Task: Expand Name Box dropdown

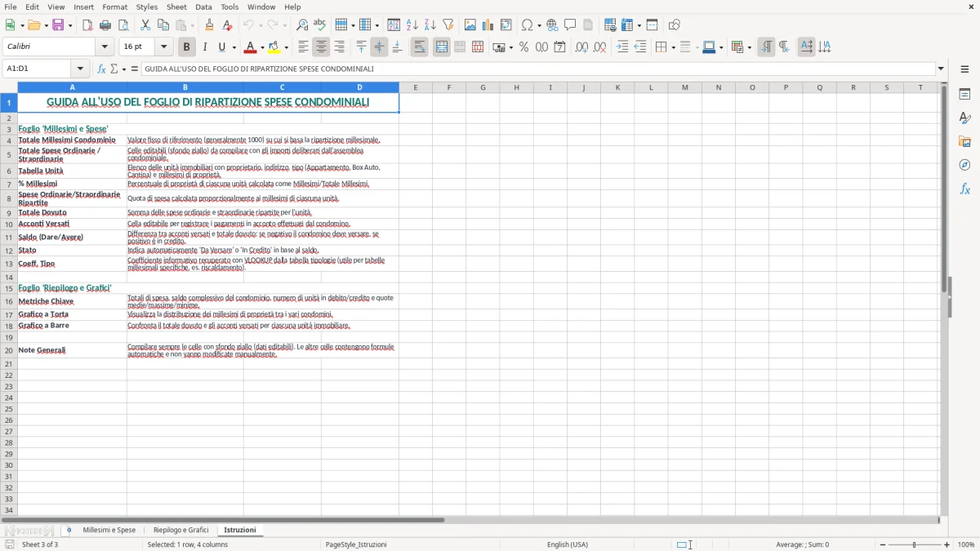Action: (x=80, y=69)
